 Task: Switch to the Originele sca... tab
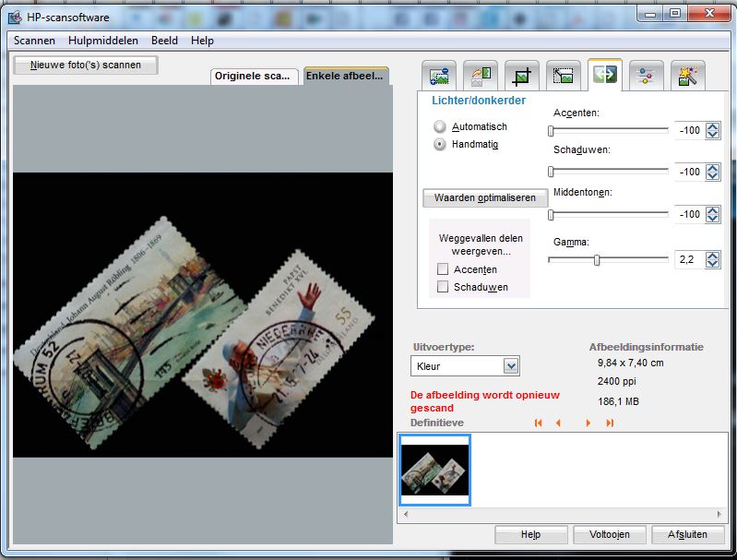(254, 77)
